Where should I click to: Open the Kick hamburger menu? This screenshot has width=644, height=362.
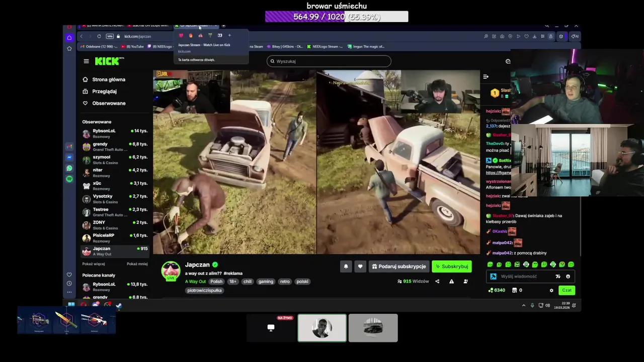tap(86, 61)
